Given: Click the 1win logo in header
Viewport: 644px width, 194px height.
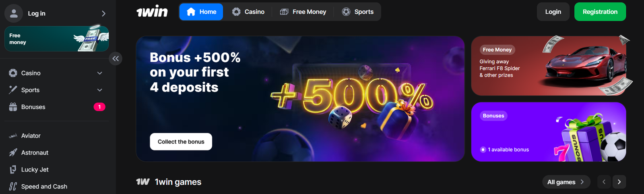Looking at the screenshot, I should 152,12.
